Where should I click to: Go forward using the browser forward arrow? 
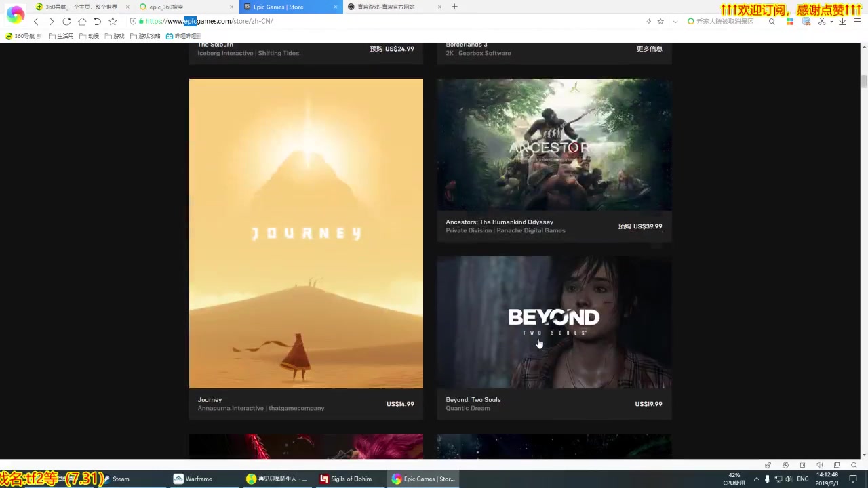51,22
